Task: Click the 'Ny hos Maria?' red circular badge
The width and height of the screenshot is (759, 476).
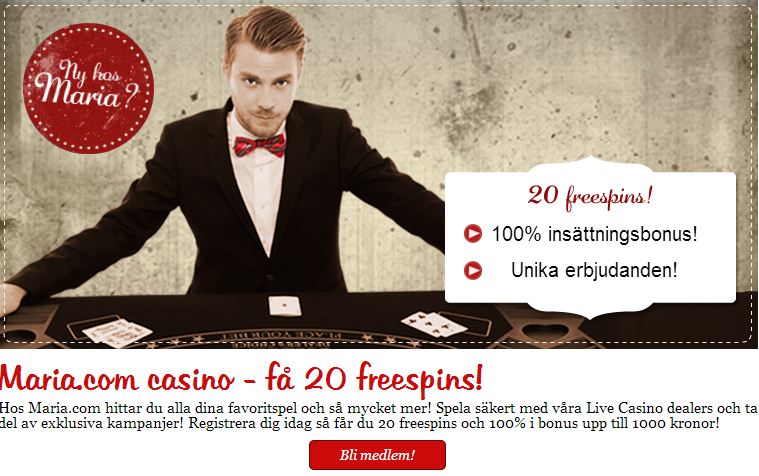Action: 88,88
